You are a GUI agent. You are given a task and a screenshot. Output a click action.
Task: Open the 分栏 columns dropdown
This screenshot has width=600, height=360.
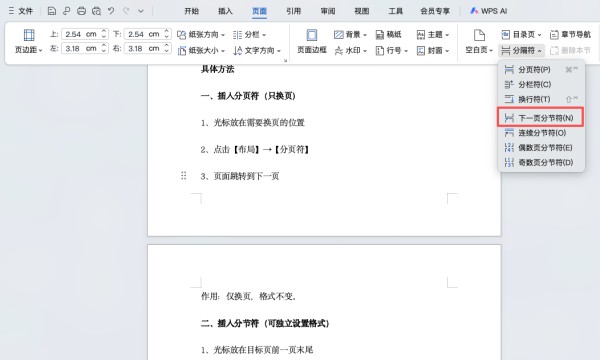pyautogui.click(x=249, y=35)
